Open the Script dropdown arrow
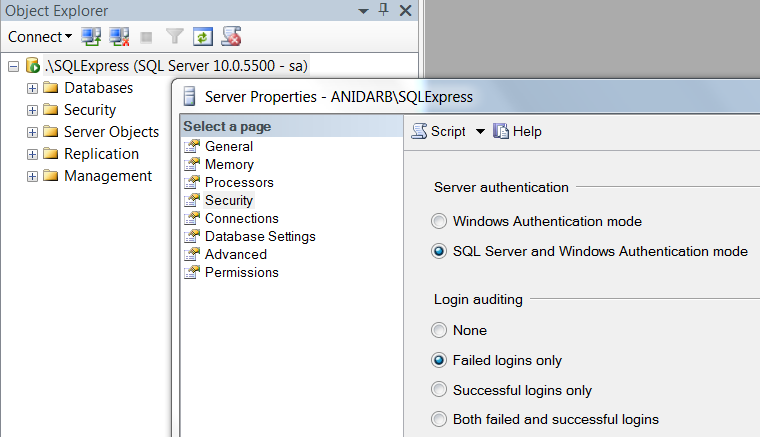 coord(480,132)
